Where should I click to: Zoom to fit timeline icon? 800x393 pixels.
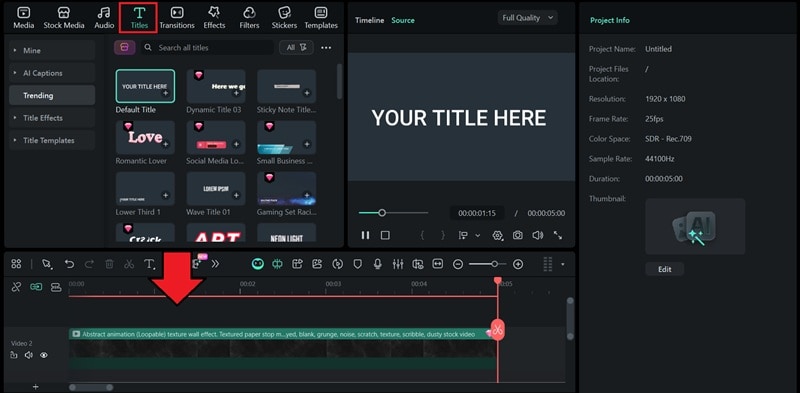coord(438,264)
